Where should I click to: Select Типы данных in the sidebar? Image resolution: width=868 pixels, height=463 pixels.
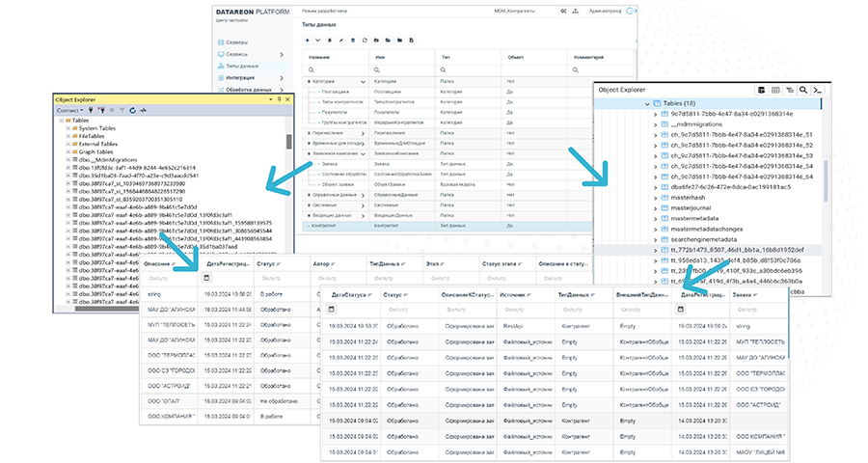242,67
